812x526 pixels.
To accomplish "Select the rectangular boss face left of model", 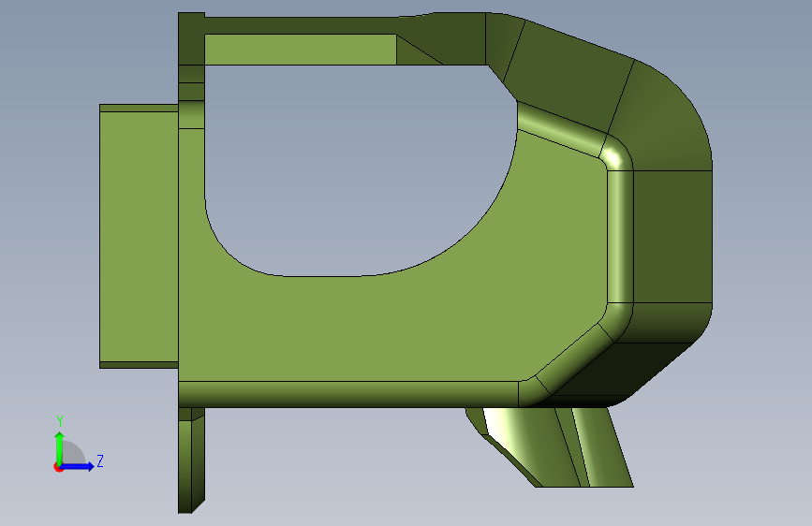I will [139, 237].
